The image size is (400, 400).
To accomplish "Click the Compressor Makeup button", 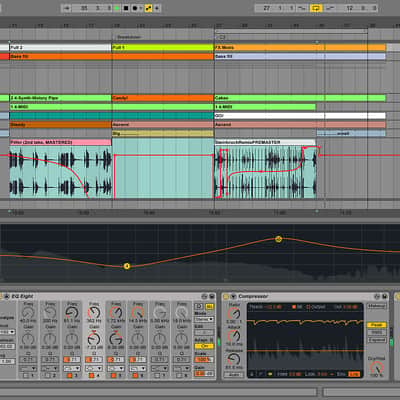I will 377,306.
